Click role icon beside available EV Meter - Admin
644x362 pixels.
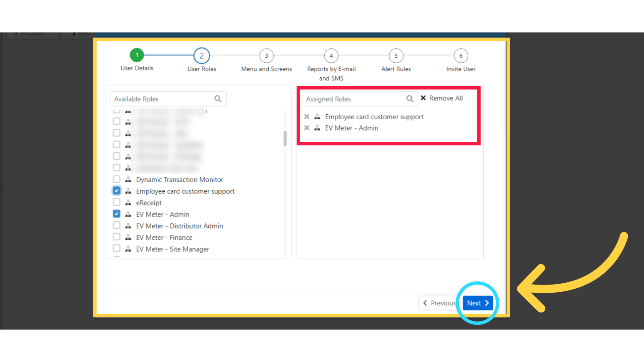(x=128, y=215)
